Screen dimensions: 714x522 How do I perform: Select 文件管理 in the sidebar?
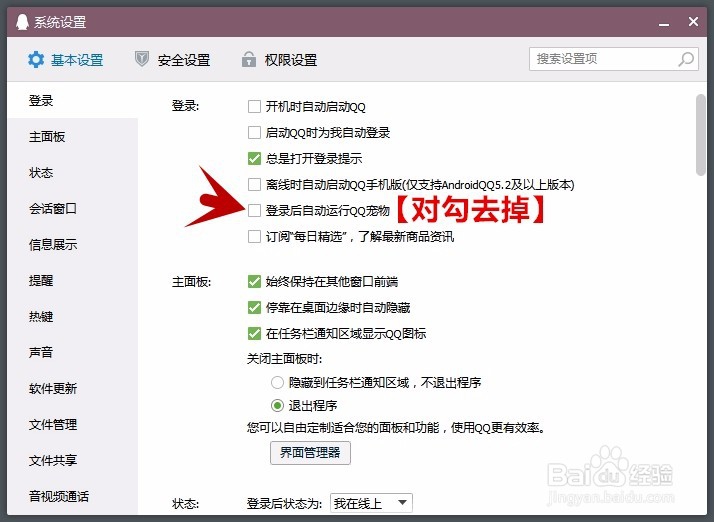pyautogui.click(x=72, y=424)
